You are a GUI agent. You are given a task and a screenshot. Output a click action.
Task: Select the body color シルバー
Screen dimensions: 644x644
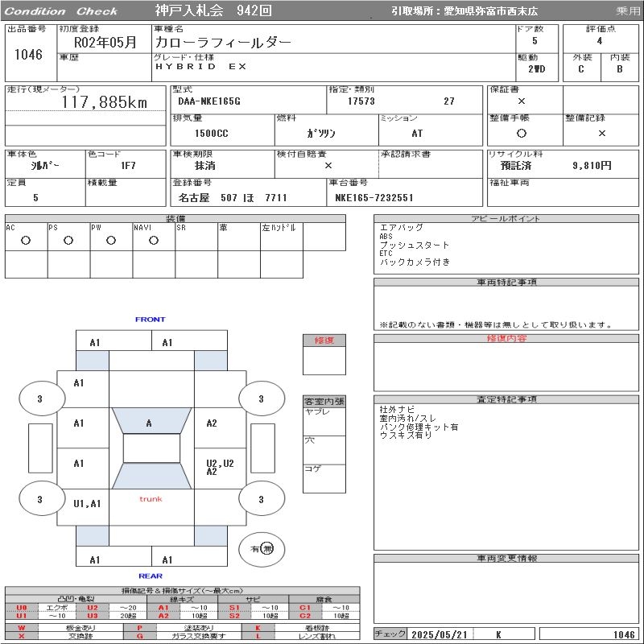pyautogui.click(x=45, y=166)
